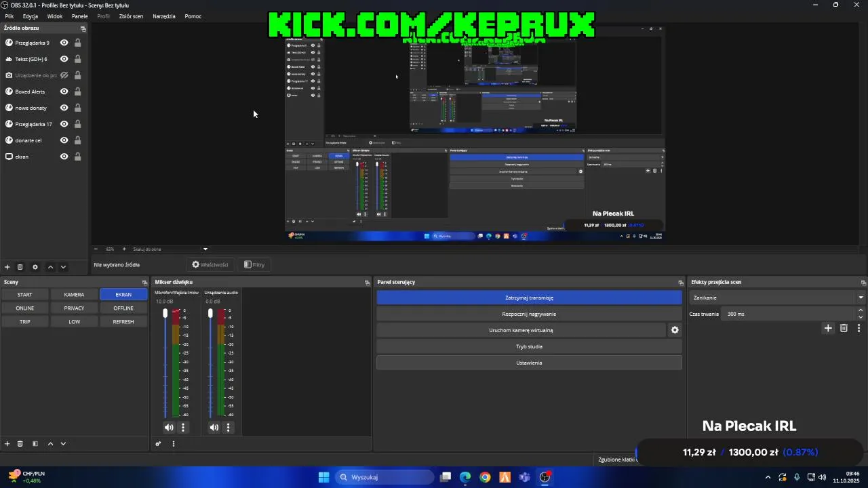This screenshot has width=868, height=488.
Task: Open the Widok menu
Action: (55, 16)
